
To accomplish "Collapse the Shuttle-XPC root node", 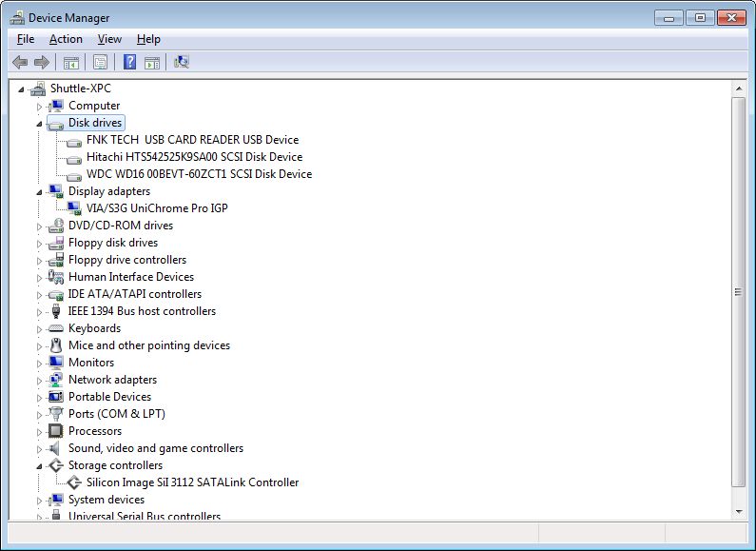I will click(x=21, y=89).
